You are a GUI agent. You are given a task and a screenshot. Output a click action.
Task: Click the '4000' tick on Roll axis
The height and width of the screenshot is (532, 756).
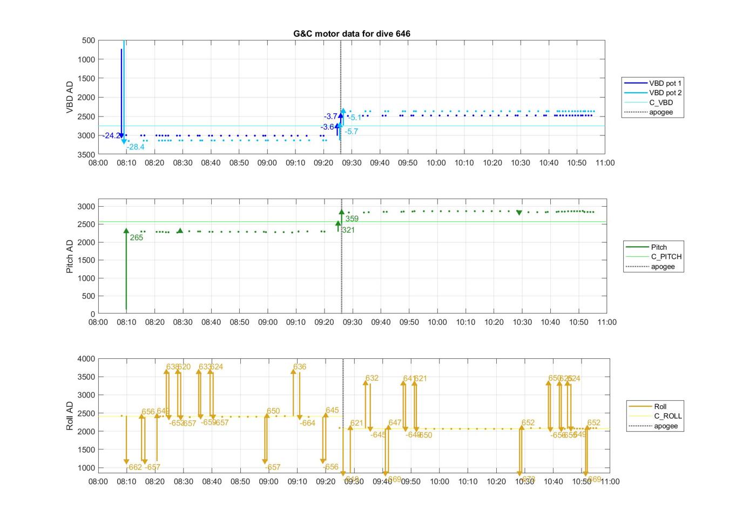coord(87,359)
